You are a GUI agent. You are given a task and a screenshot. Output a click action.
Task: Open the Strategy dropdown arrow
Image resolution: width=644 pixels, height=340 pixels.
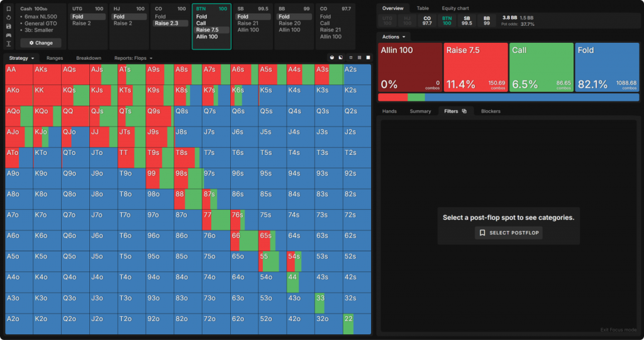pos(31,58)
